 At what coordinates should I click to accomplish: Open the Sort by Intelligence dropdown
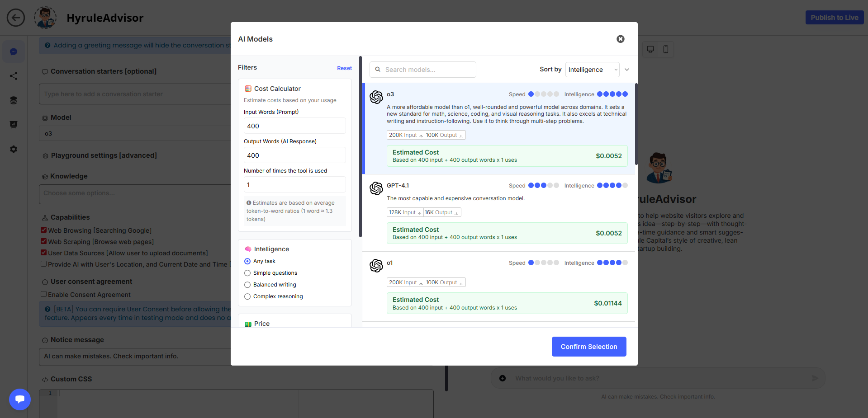[592, 70]
